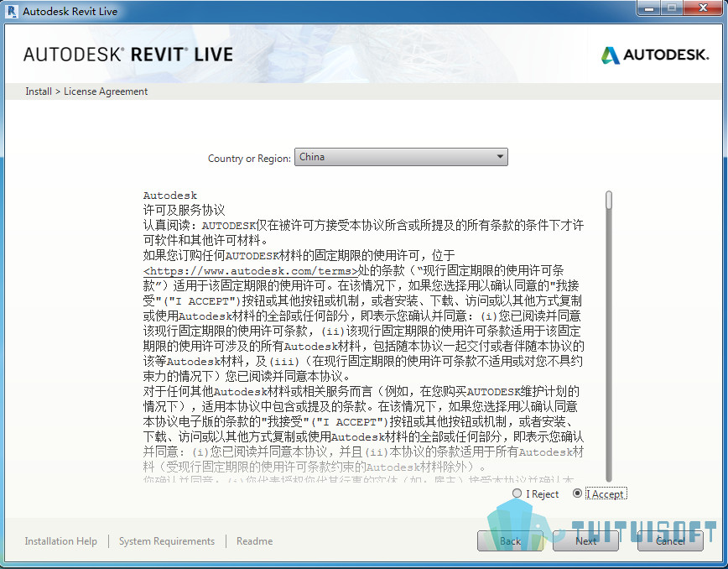Click the license agreement scrollbar thumb
The height and width of the screenshot is (569, 728).
pyautogui.click(x=609, y=201)
